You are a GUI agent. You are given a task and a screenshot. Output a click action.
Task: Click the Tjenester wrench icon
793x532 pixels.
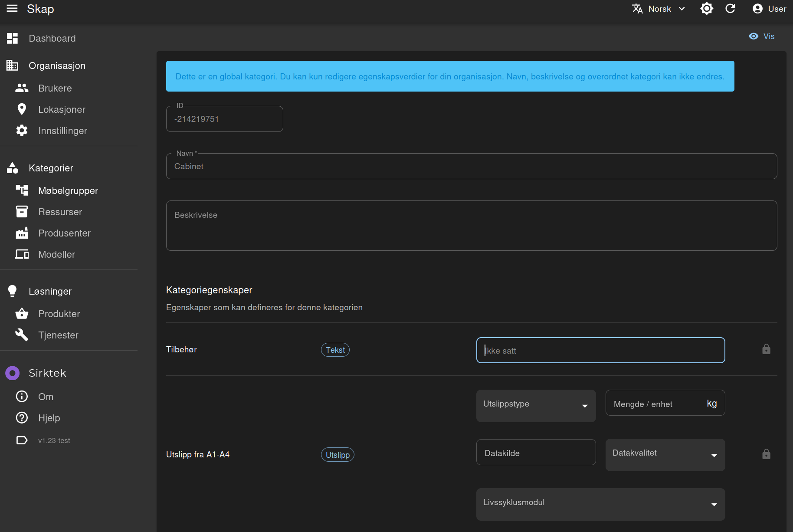(22, 335)
